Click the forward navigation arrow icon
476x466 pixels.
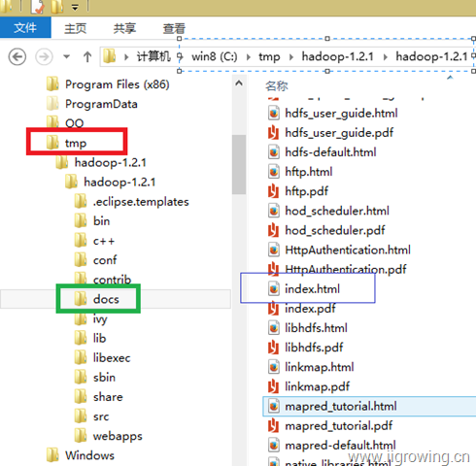click(44, 57)
